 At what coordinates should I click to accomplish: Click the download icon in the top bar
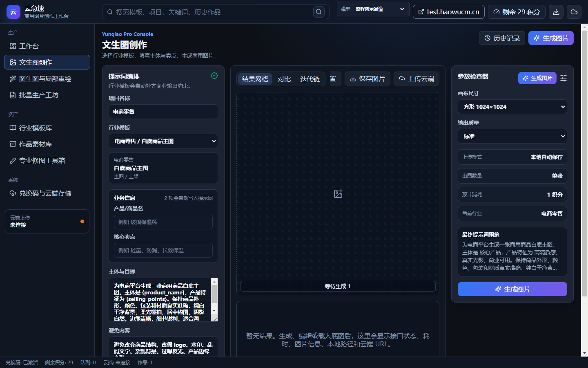(x=556, y=12)
